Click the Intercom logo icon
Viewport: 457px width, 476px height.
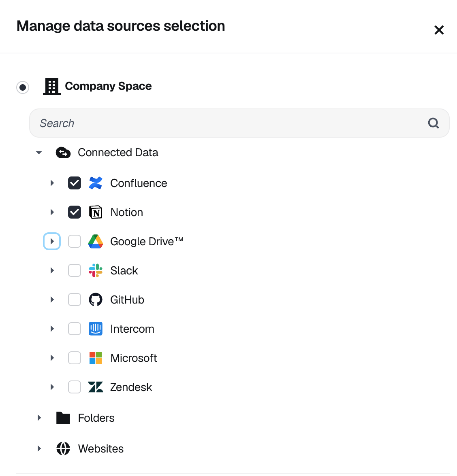(96, 329)
